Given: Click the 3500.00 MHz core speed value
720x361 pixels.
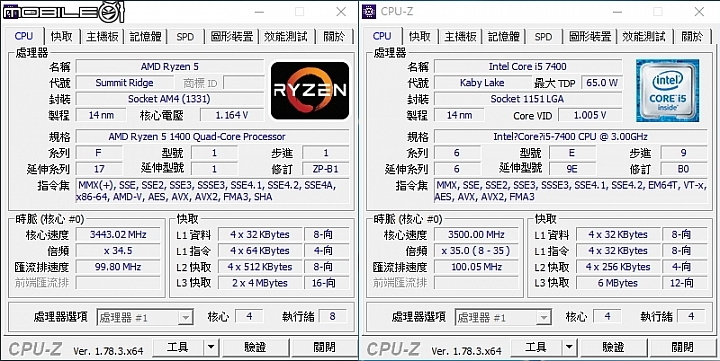Looking at the screenshot, I should [476, 235].
